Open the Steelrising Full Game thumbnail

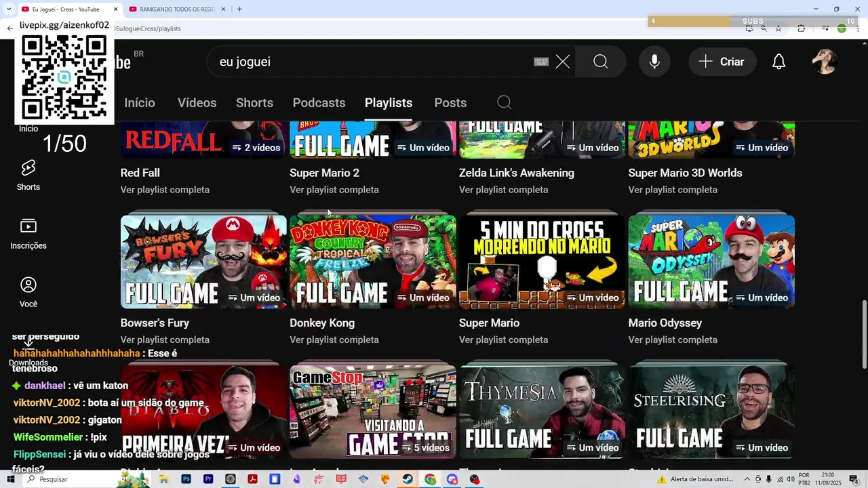click(x=711, y=411)
